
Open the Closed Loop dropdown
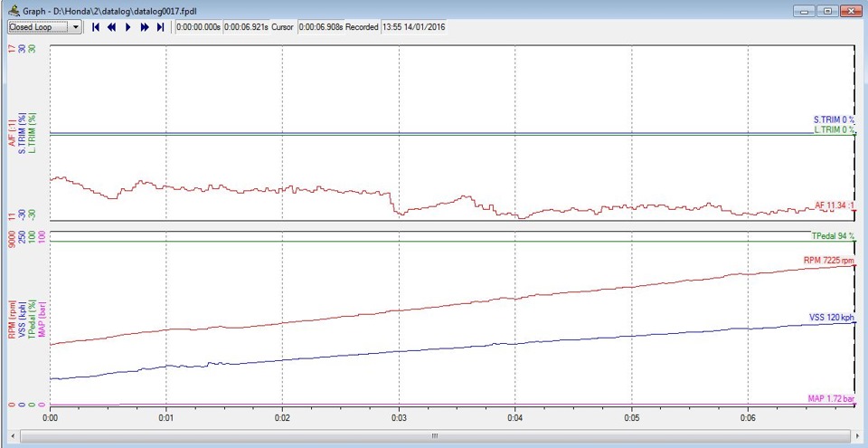(44, 26)
